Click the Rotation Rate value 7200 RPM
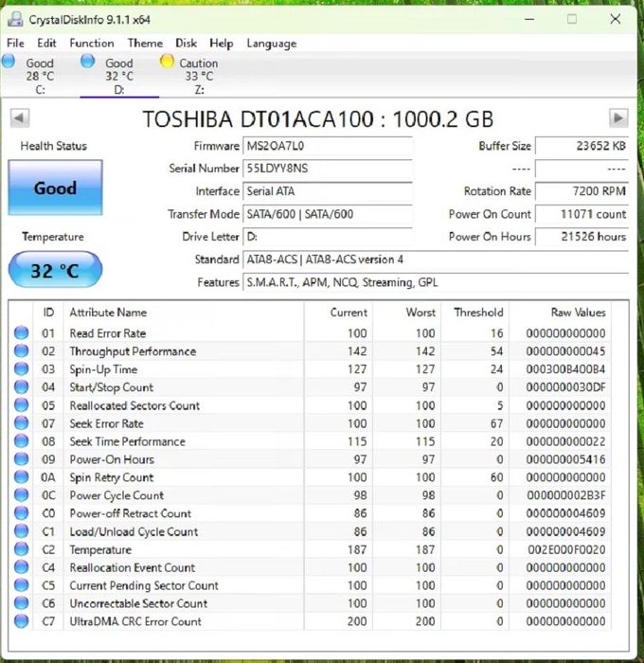 (x=581, y=191)
